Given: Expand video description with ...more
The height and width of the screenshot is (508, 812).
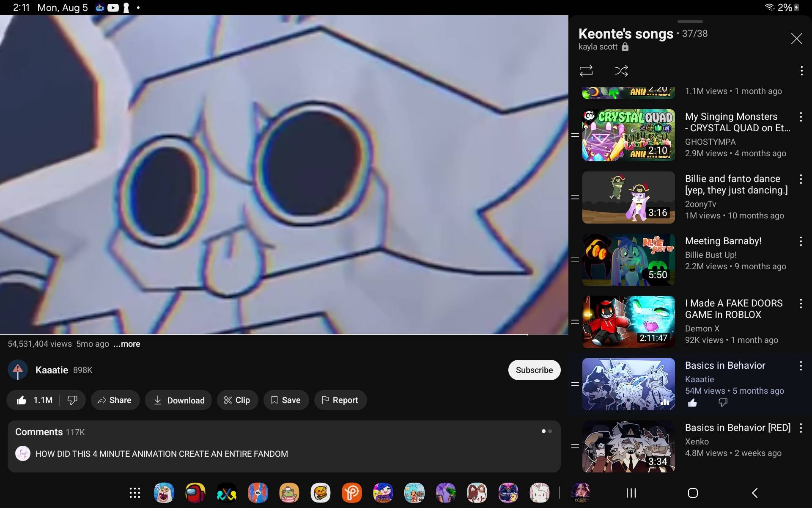Looking at the screenshot, I should pyautogui.click(x=127, y=344).
